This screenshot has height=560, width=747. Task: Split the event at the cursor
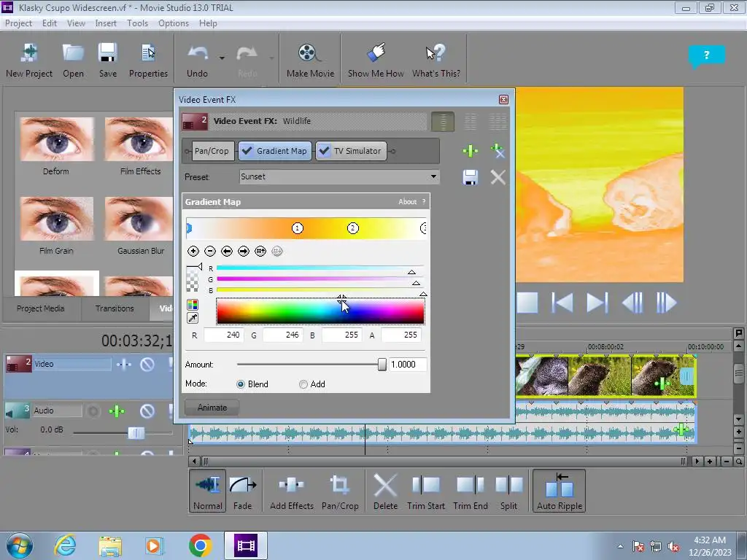[508, 492]
